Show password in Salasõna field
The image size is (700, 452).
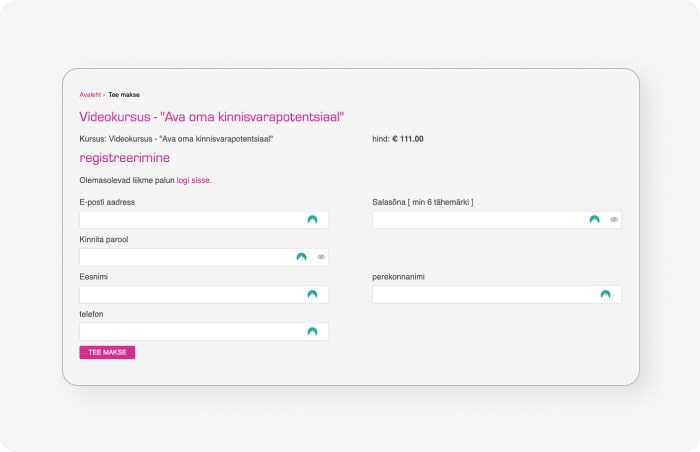(x=614, y=219)
